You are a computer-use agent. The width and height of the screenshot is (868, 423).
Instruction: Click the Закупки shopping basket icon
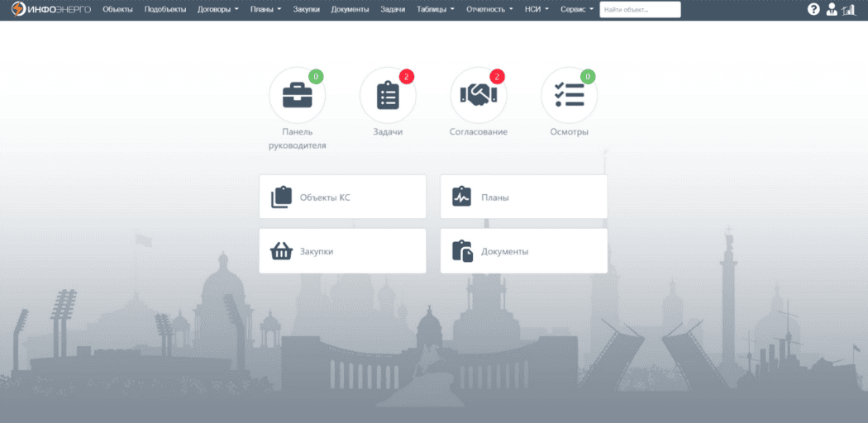click(281, 251)
